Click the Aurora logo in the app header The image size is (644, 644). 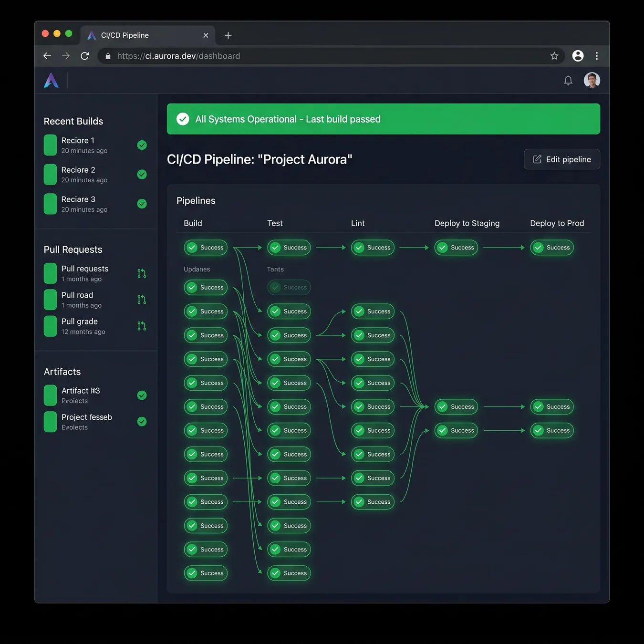click(51, 80)
